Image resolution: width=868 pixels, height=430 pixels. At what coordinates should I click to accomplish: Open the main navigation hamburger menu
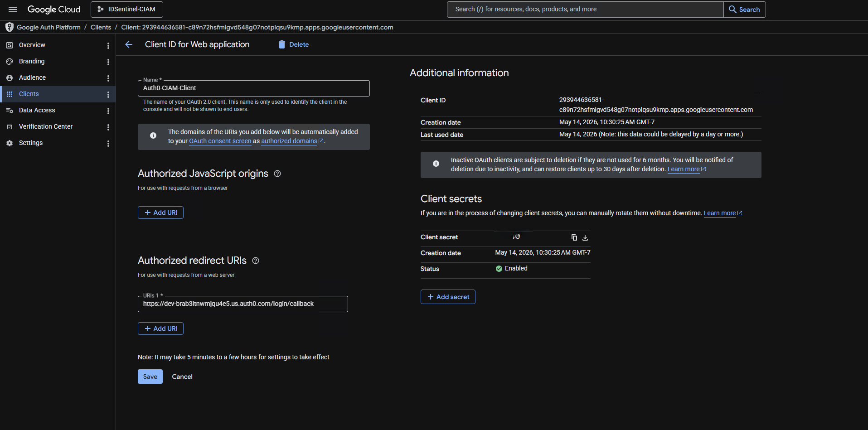pyautogui.click(x=13, y=10)
